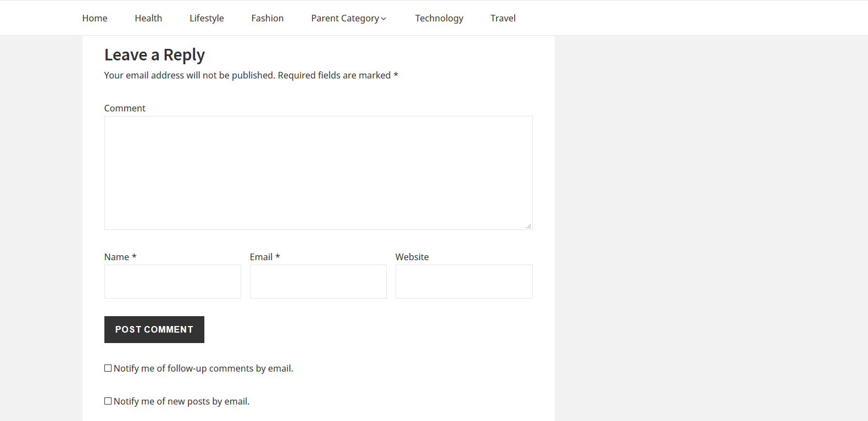Open the Travel menu item

click(503, 18)
